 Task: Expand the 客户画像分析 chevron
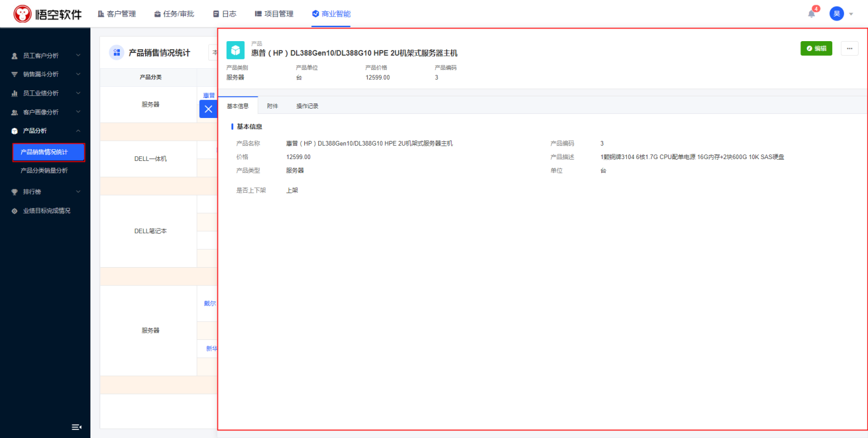tap(78, 112)
